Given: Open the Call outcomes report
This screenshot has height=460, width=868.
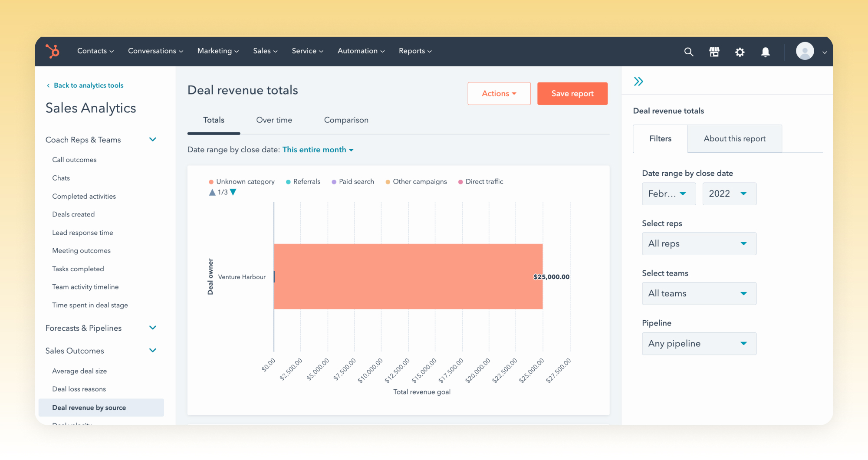Looking at the screenshot, I should point(74,160).
